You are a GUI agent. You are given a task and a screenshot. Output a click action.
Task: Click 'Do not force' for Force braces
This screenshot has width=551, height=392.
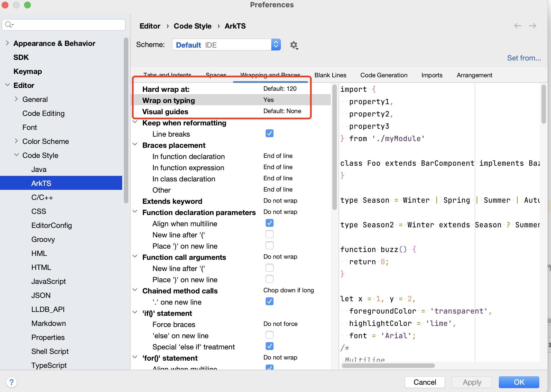(x=280, y=324)
